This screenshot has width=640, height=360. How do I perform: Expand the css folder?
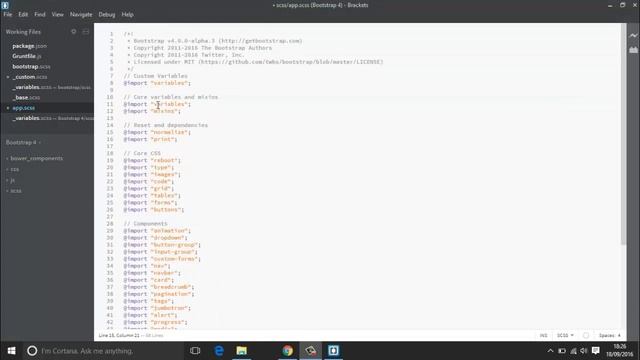pos(14,169)
